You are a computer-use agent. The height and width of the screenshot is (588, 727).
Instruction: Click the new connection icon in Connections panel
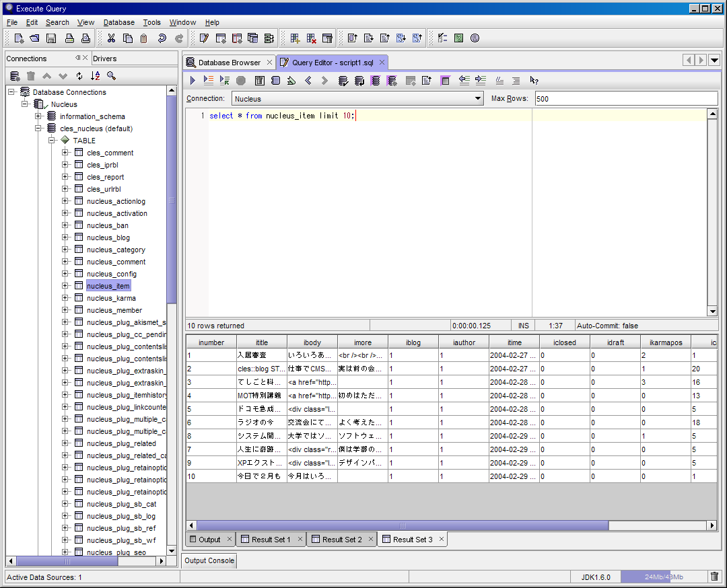coord(14,76)
